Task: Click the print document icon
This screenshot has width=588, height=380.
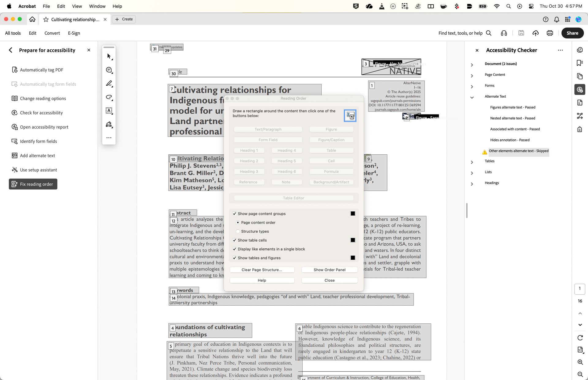Action: [549, 33]
